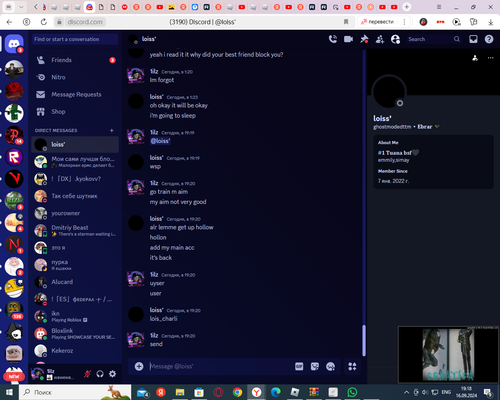Click the Search messages field
This screenshot has width=500, height=400.
pos(433,39)
